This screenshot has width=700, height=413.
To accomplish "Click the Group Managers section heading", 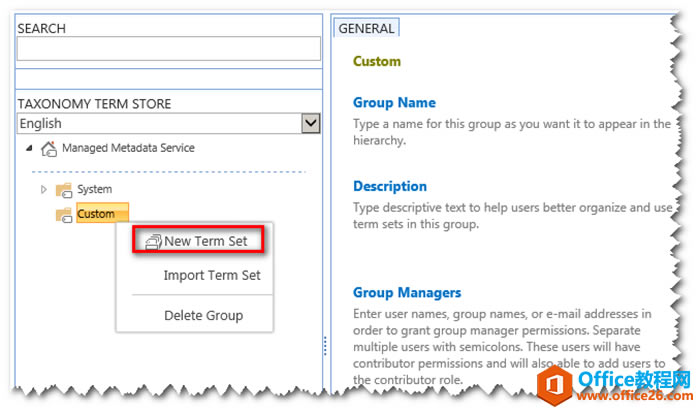I will coord(407,293).
